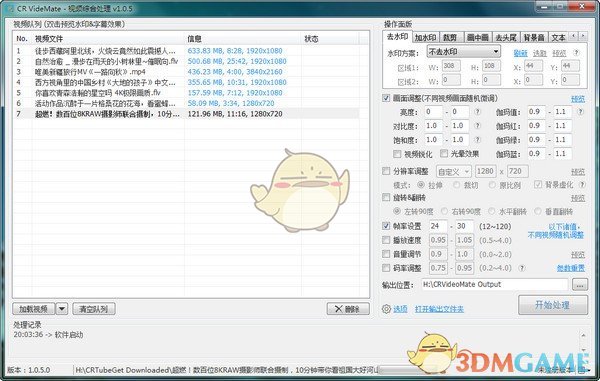Switch to 加水印 tab
Viewport: 600px width, 381px height.
[x=426, y=37]
